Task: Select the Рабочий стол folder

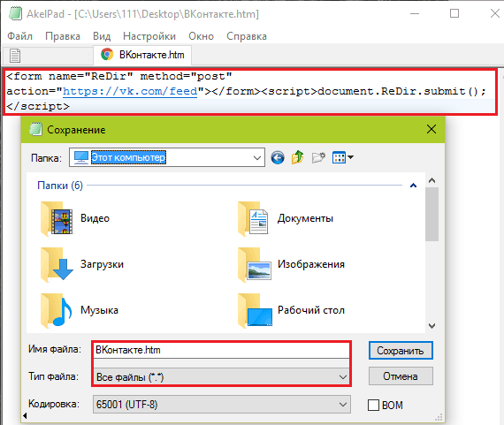Action: click(291, 310)
